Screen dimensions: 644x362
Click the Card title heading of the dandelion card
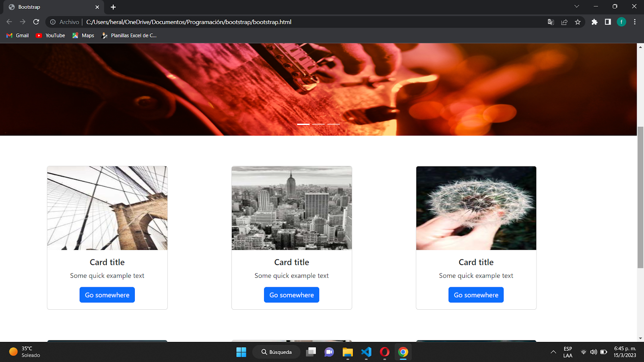[476, 262]
